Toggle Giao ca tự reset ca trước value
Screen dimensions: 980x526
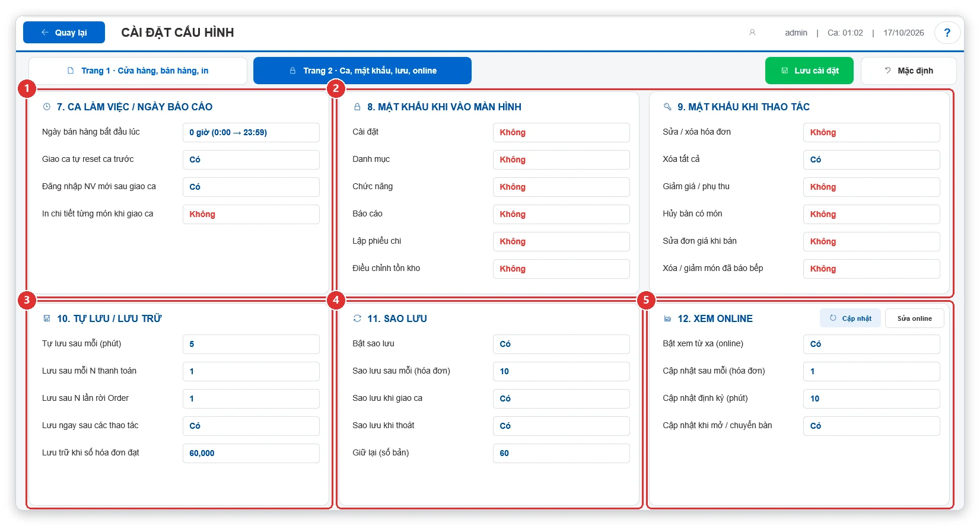(x=251, y=160)
